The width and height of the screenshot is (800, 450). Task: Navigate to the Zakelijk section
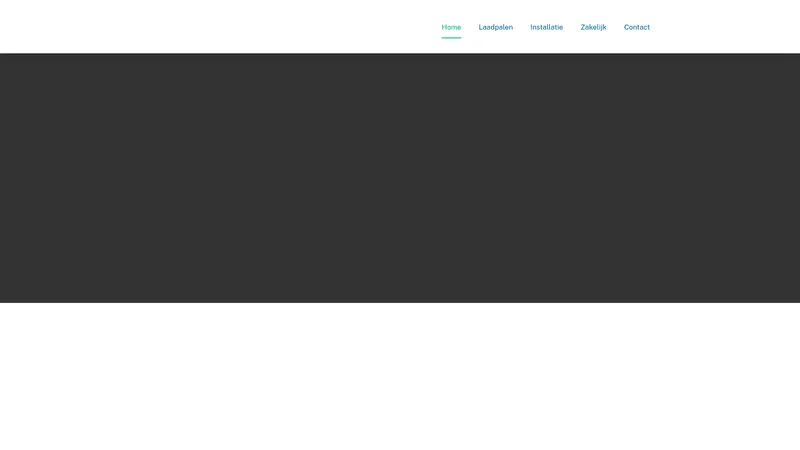(x=593, y=28)
